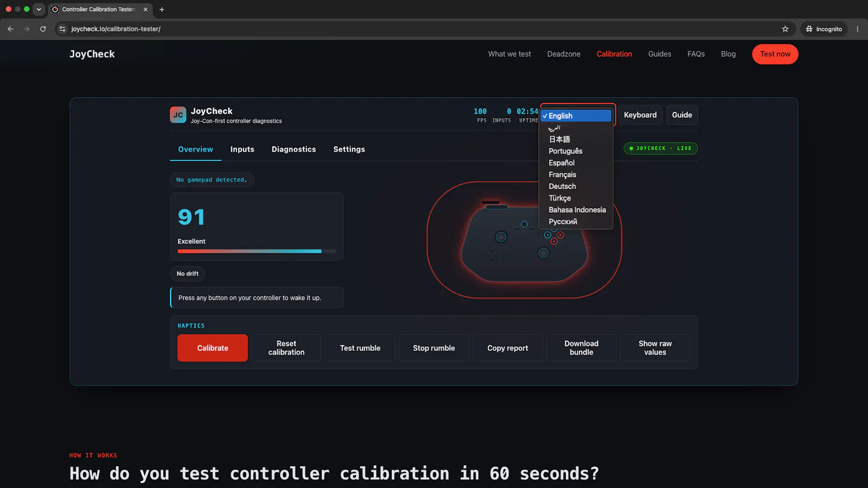868x488 pixels.
Task: Reload the page with the refresh icon
Action: click(43, 29)
